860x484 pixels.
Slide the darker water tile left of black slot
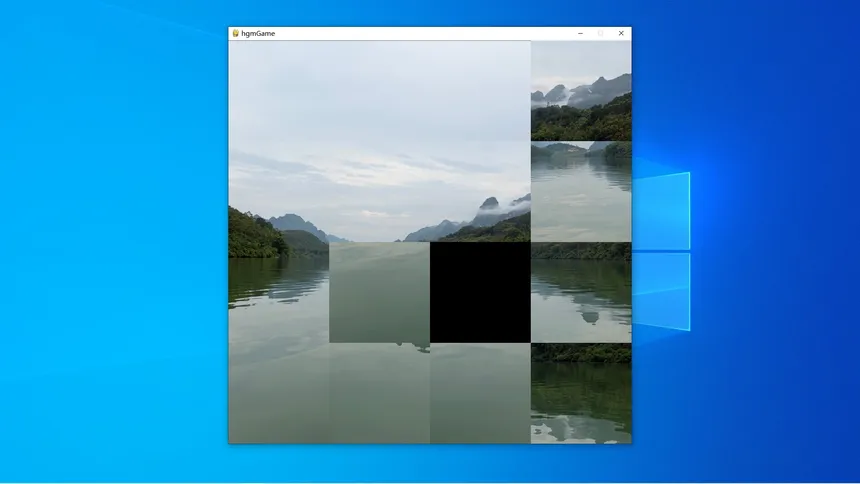[380, 292]
